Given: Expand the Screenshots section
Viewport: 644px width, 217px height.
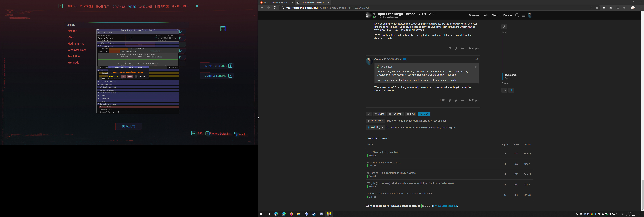Looking at the screenshot, I should (x=138, y=98).
